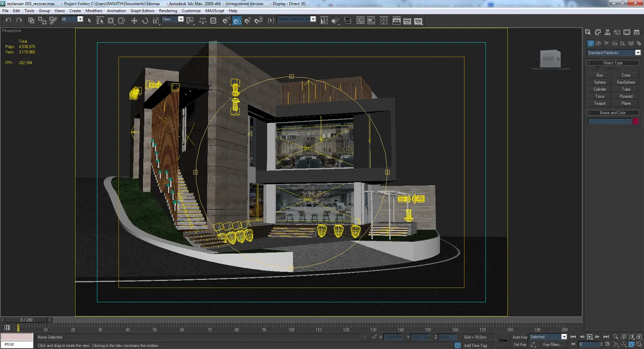
Task: Activate the Select and Scale tool
Action: pos(156,20)
